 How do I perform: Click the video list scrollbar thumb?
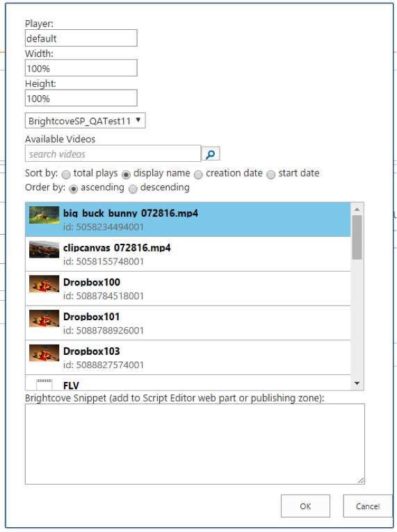pos(357,238)
